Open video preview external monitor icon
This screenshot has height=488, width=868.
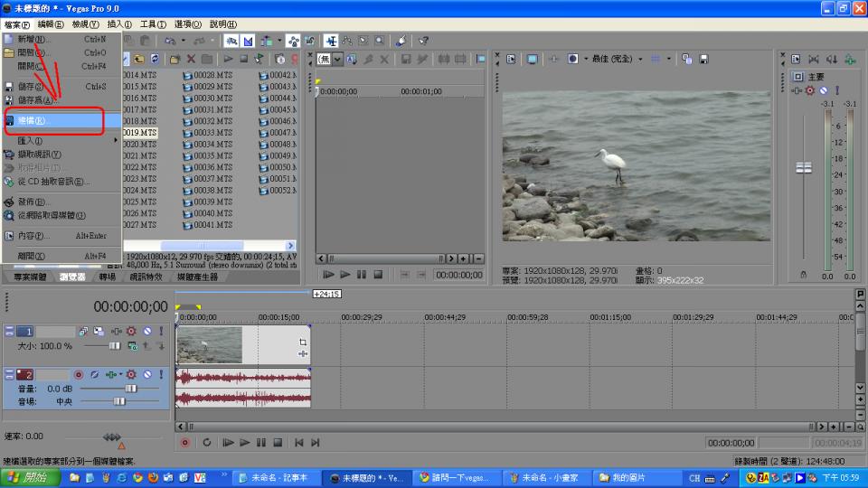tap(533, 59)
